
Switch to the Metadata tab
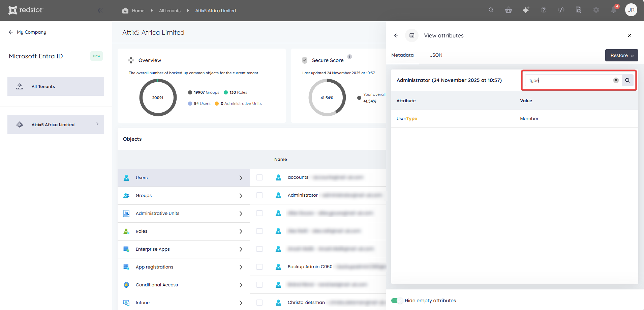[402, 55]
